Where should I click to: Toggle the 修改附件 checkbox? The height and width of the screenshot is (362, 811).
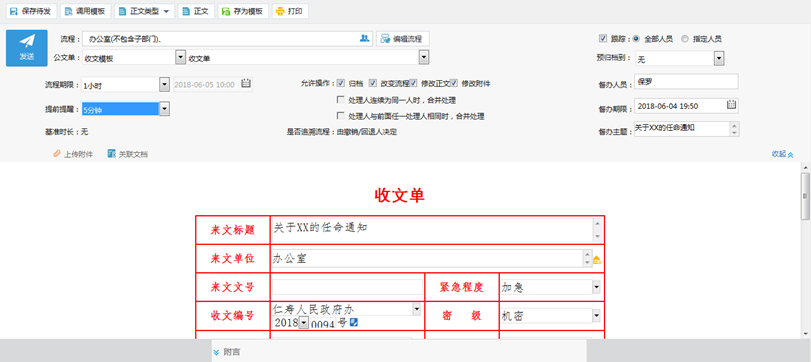pos(454,83)
